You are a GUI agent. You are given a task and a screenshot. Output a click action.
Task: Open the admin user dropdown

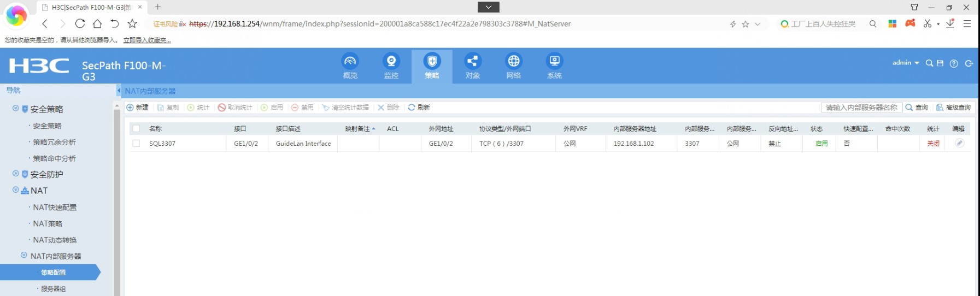pyautogui.click(x=906, y=63)
